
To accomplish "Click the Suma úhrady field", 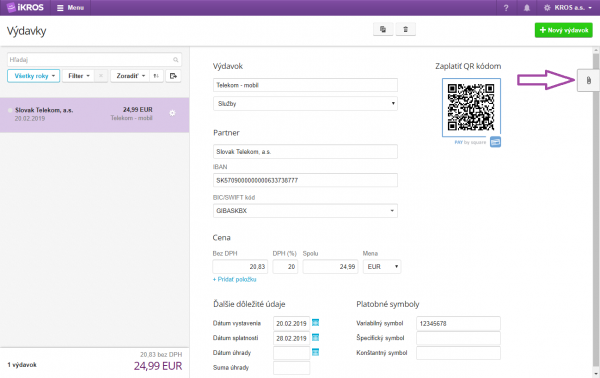I will pyautogui.click(x=291, y=368).
